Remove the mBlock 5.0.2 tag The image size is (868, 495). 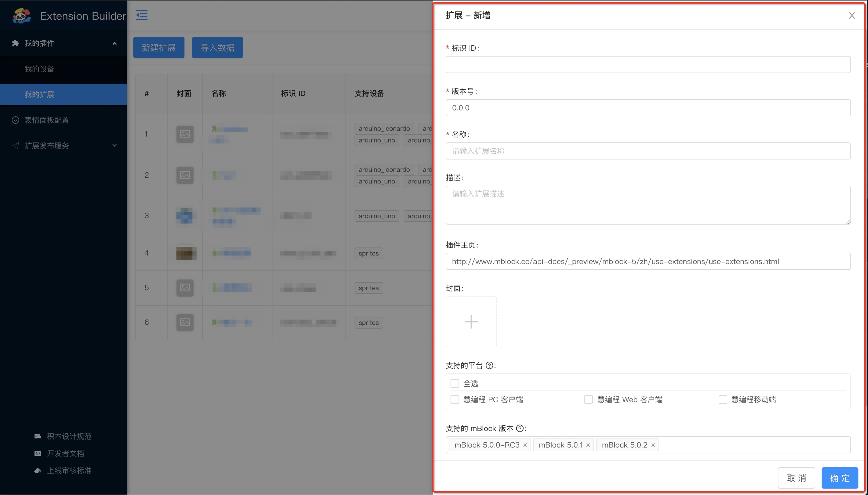tap(653, 445)
